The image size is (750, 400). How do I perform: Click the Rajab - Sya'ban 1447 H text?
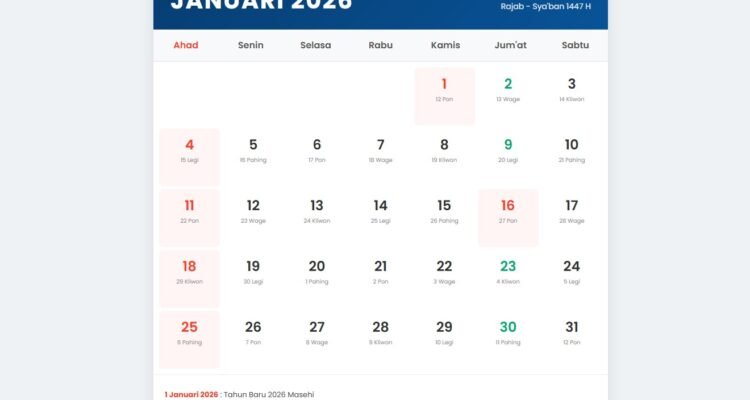point(545,6)
